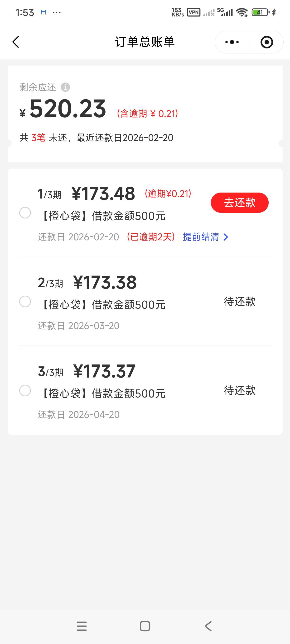
Task: Tap the battery indicator in status bar
Action: pyautogui.click(x=261, y=12)
